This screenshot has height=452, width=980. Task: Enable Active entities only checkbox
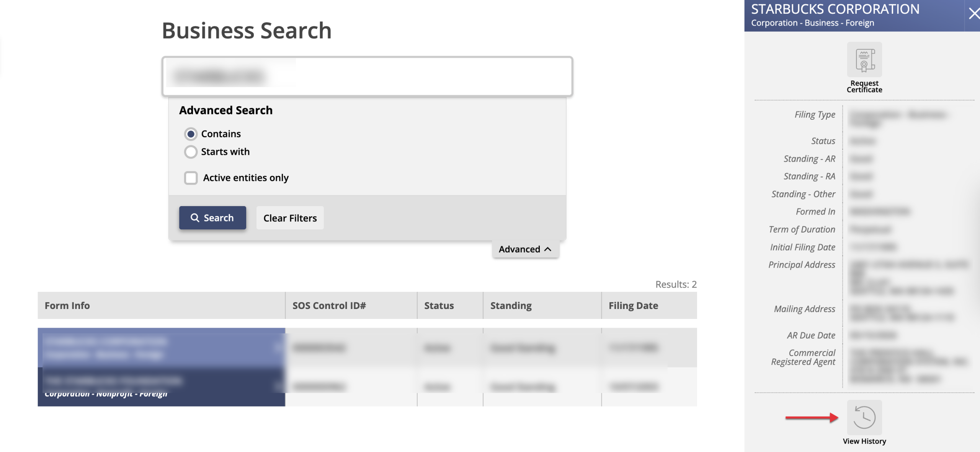point(191,178)
